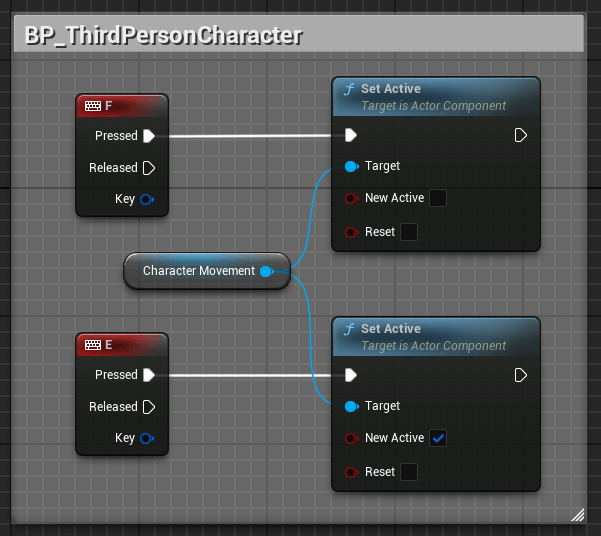
Task: Click the E key Pressed execution pin
Action: pos(149,375)
